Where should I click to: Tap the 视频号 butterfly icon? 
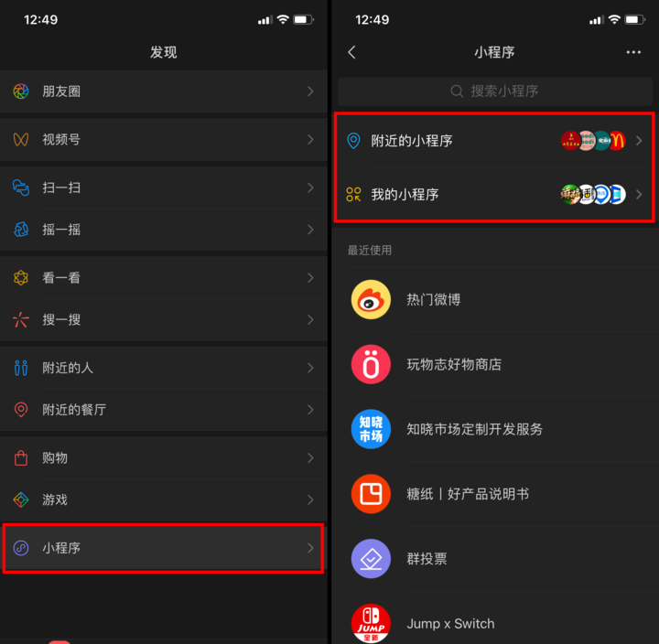point(20,139)
